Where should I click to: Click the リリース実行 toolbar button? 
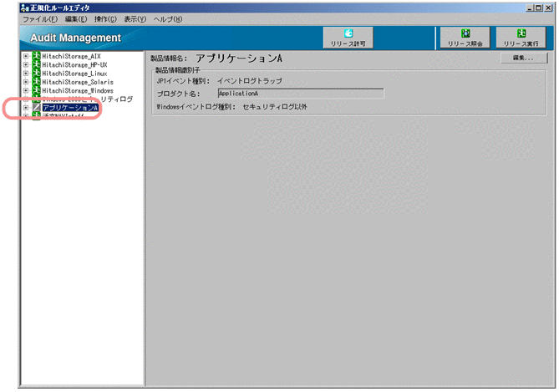click(x=521, y=38)
